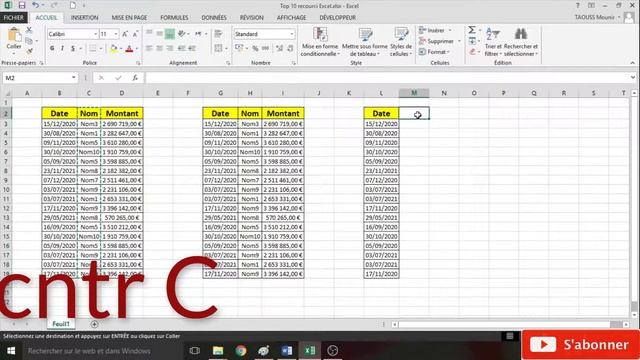This screenshot has height=360, width=640.
Task: Toggle center horizontal alignment
Action: pos(160,49)
